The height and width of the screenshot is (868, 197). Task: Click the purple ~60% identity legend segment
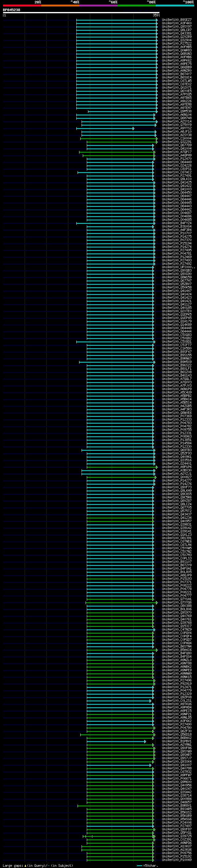98,6
